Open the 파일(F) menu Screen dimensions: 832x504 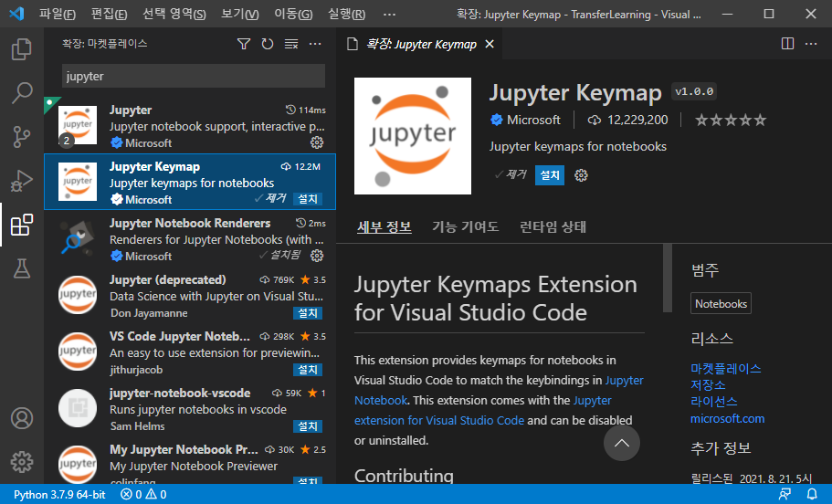point(57,14)
